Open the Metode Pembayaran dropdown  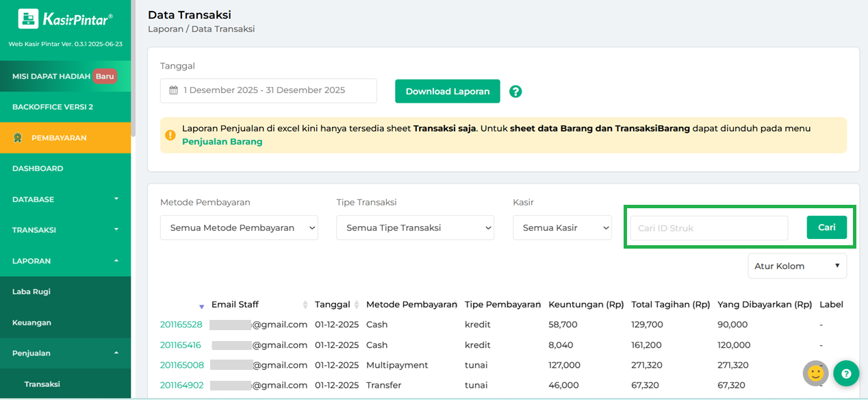(239, 228)
